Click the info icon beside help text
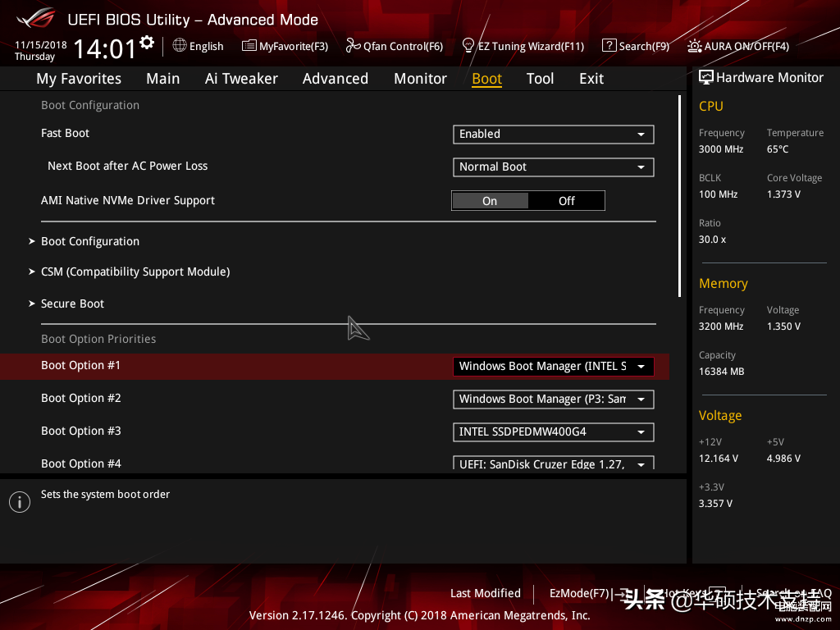Viewport: 840px width, 630px height. pyautogui.click(x=20, y=502)
